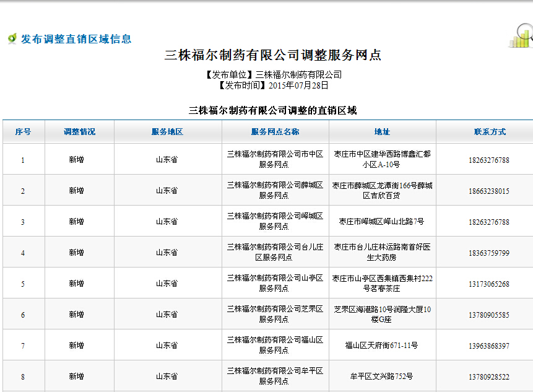This screenshot has height=392, width=533.
Task: Select phone number 13780905585
Action: 489,315
